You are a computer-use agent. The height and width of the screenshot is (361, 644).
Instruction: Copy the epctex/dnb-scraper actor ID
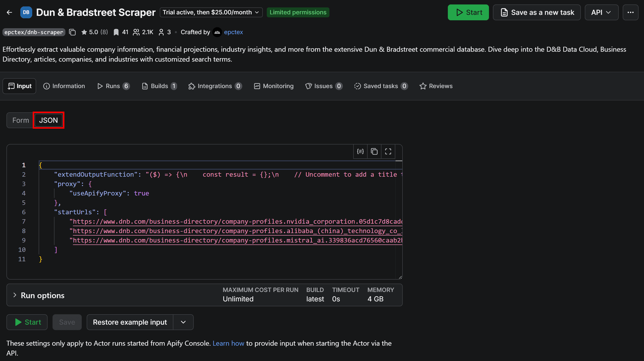72,32
